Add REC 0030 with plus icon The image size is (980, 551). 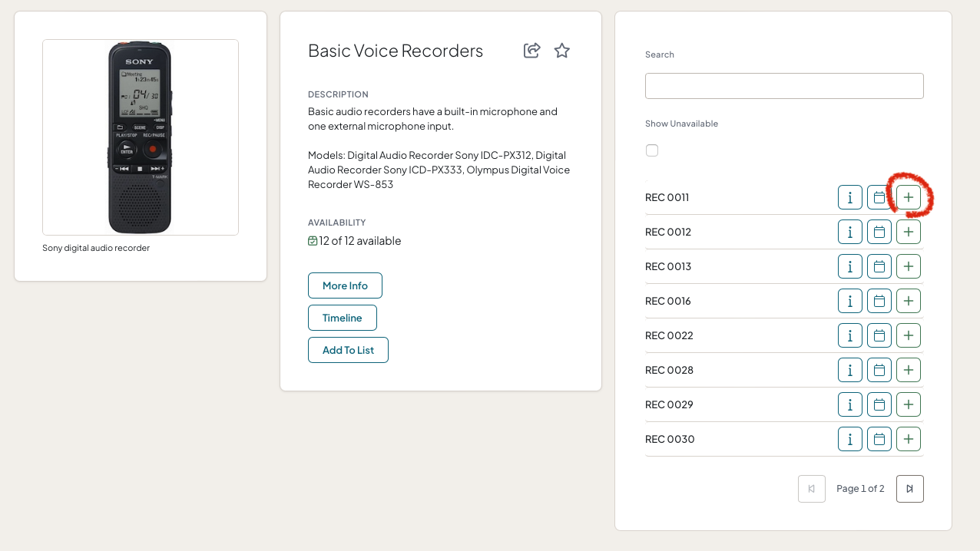coord(909,439)
